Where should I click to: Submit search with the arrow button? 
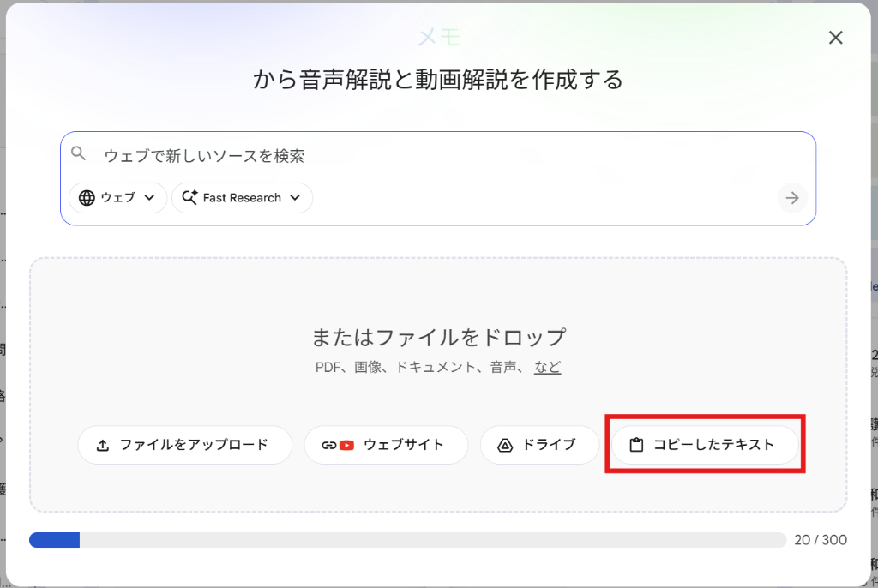coord(791,198)
